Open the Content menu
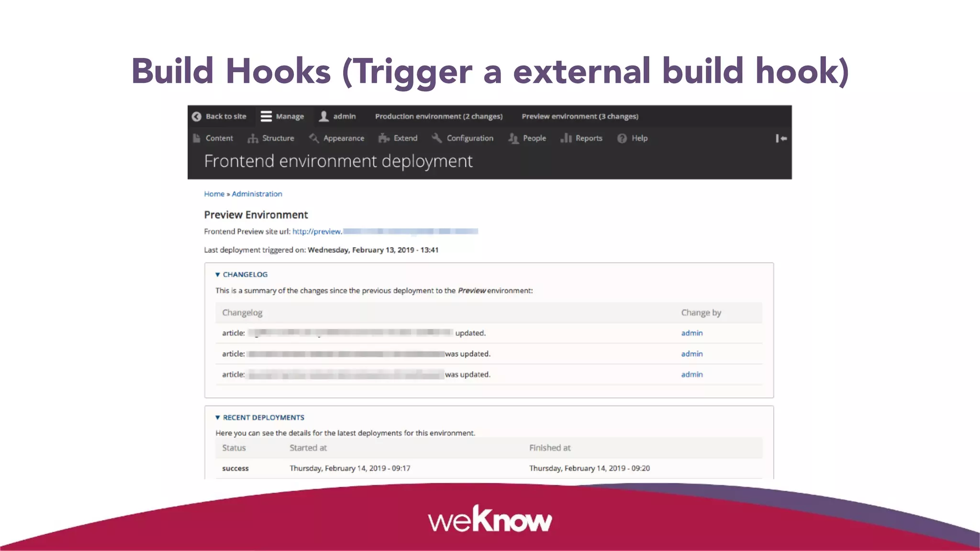 tap(219, 138)
